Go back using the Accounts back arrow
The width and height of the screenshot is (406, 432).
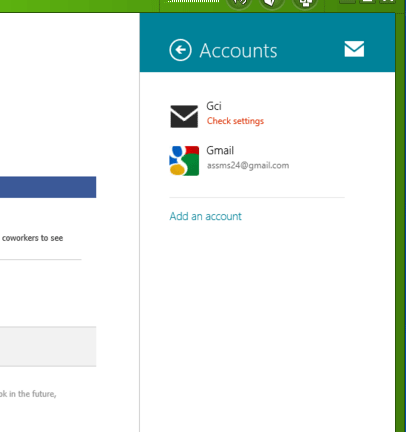click(x=180, y=50)
